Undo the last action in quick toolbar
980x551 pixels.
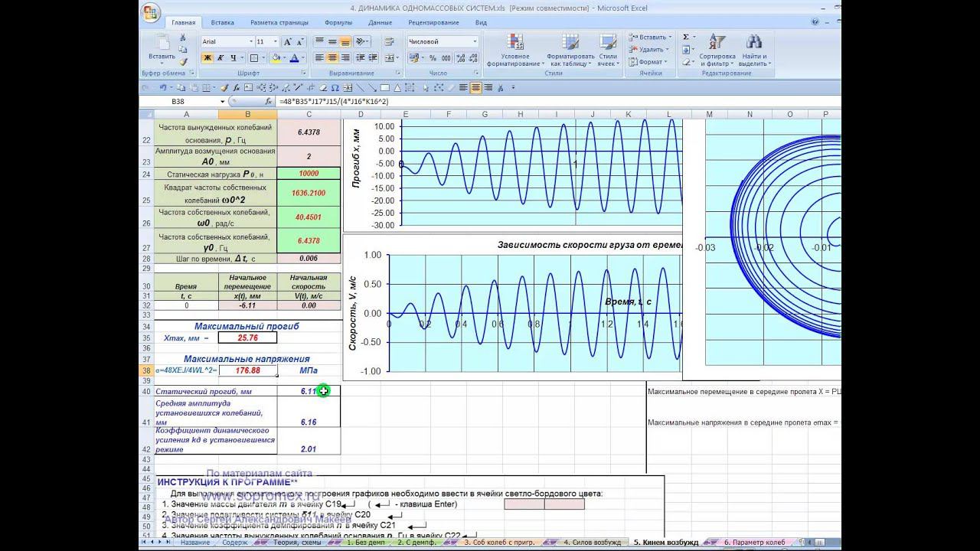(163, 88)
